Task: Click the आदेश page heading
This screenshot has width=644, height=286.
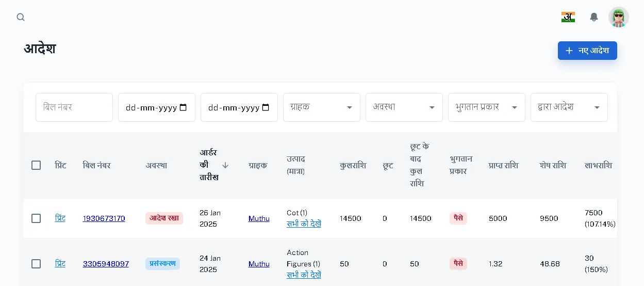Action: point(40,49)
